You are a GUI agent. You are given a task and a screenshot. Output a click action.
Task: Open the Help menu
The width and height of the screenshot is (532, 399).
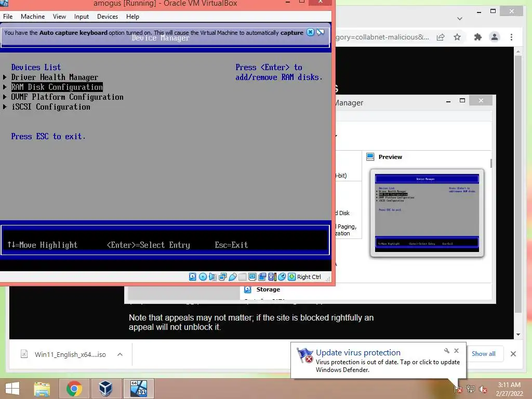click(x=132, y=16)
